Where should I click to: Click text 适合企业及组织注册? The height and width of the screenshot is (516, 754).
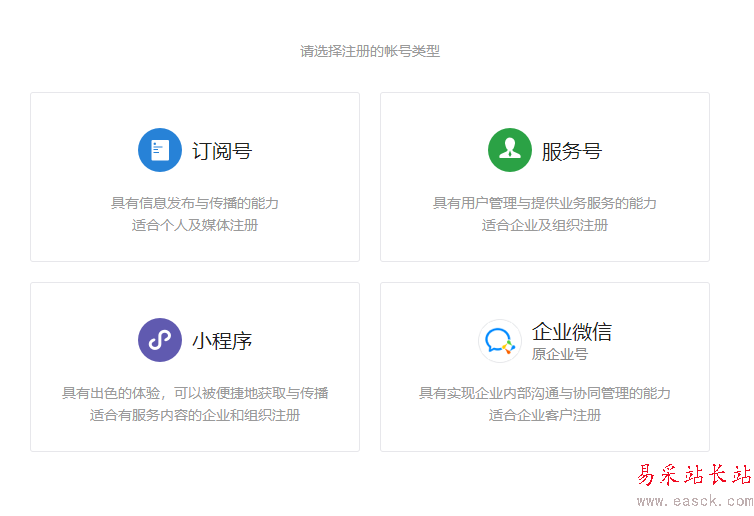tap(545, 225)
